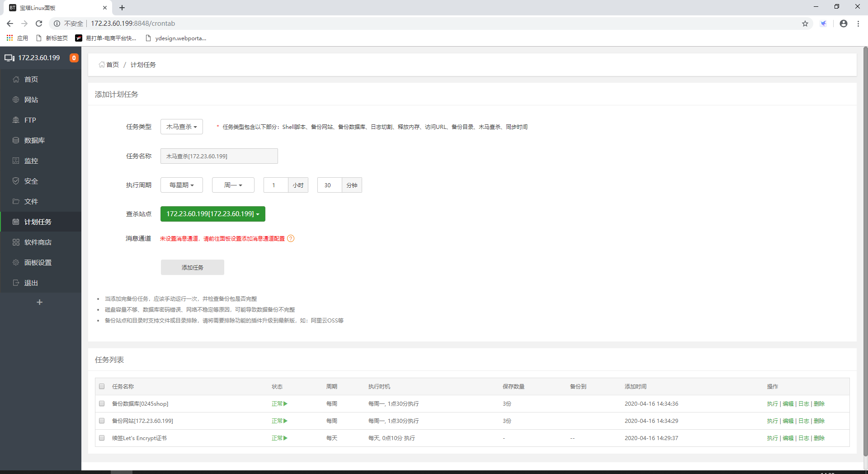Open the 首页 home sidebar item
The image size is (868, 474).
41,79
